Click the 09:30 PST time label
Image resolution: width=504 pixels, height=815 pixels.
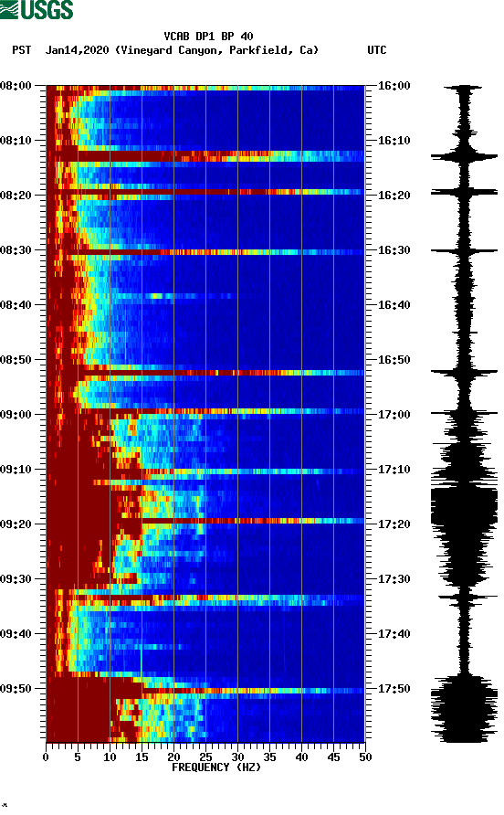click(16, 579)
